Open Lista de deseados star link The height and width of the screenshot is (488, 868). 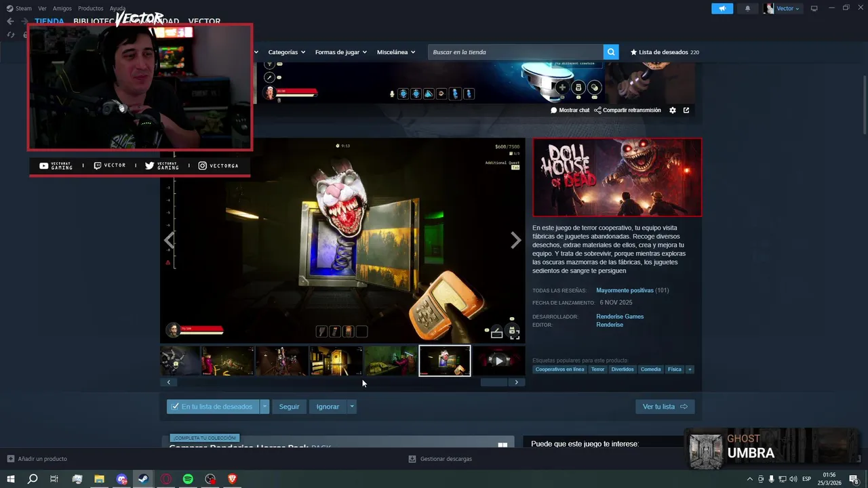point(665,52)
